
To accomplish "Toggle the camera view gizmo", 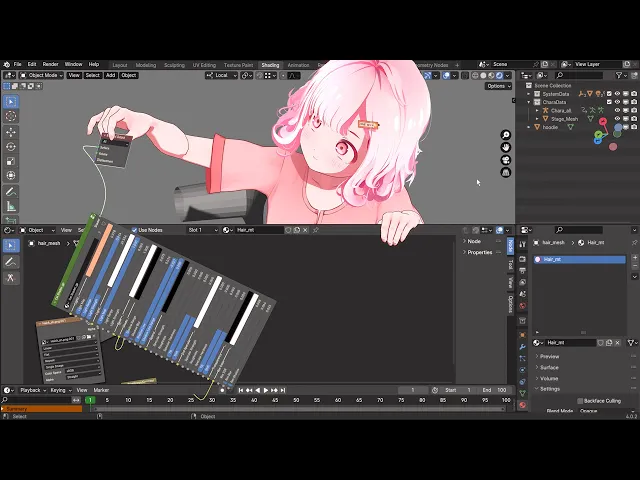I will 506,160.
